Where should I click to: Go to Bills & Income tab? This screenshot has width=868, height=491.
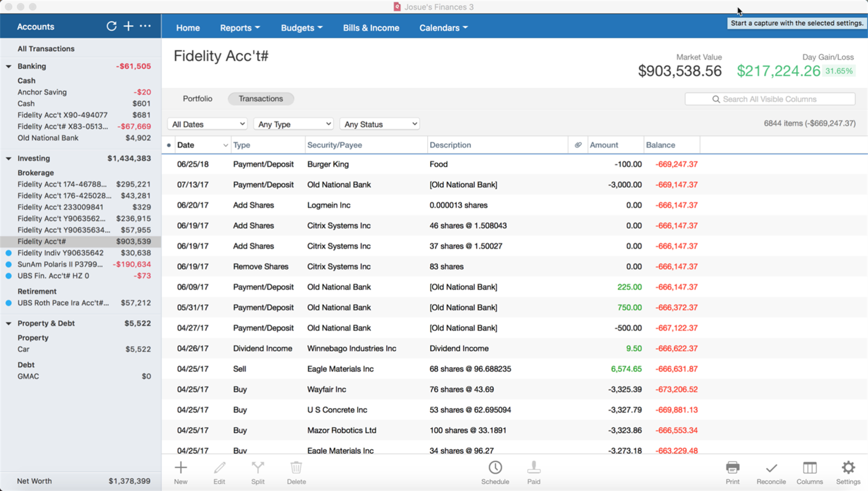(371, 28)
